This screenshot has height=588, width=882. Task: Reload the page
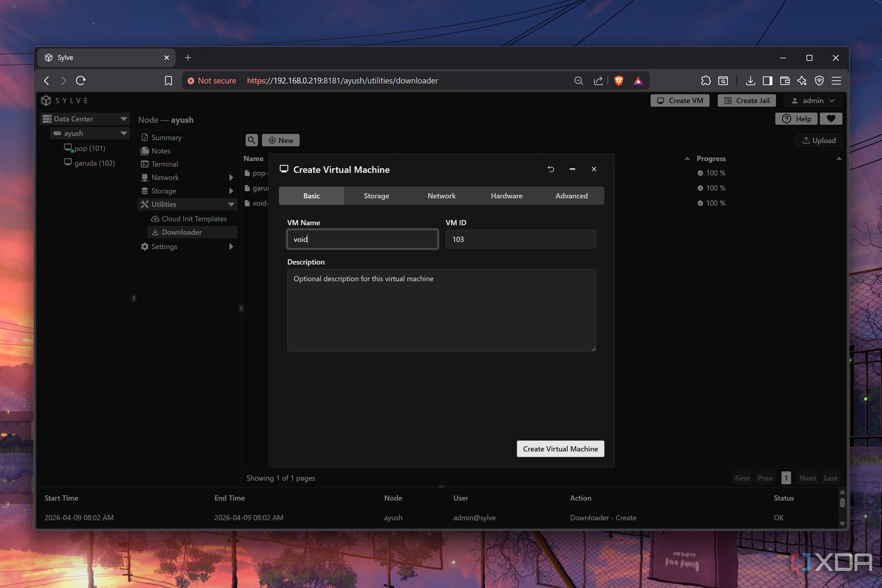81,81
